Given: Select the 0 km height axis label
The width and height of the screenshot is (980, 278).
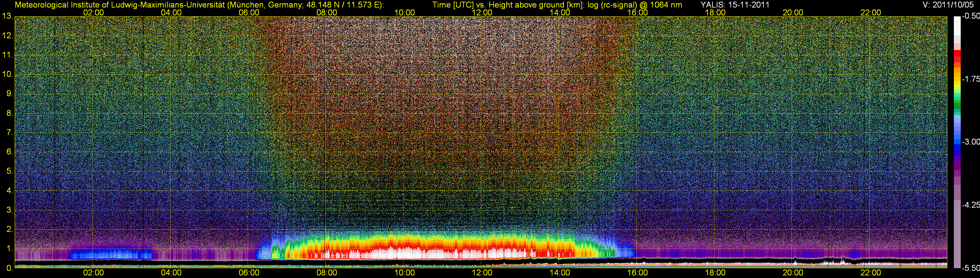Looking at the screenshot, I should pos(9,268).
